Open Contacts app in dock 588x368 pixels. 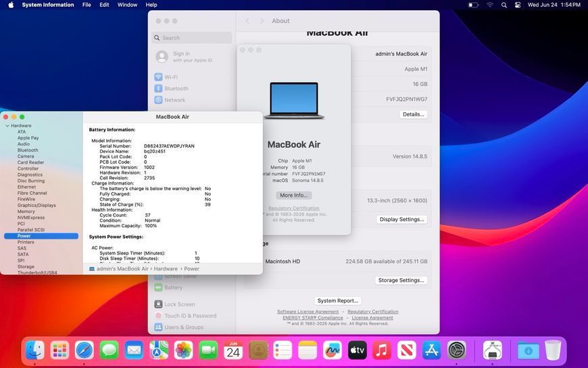[x=258, y=350]
